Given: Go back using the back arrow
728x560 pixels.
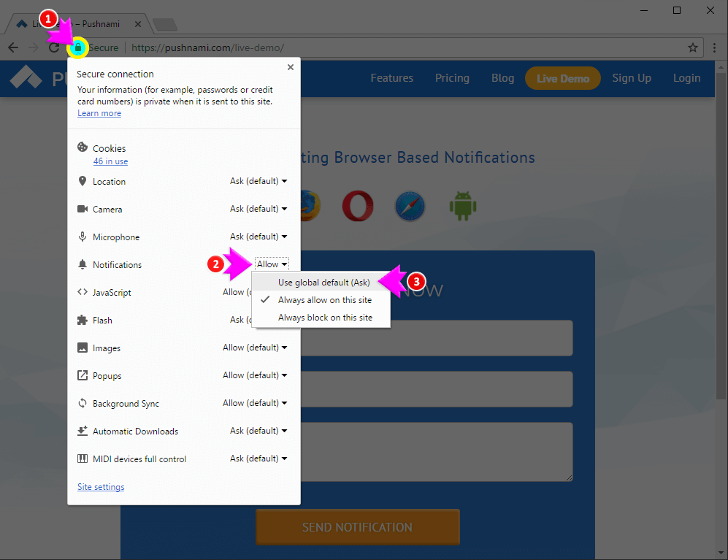Looking at the screenshot, I should (x=13, y=48).
